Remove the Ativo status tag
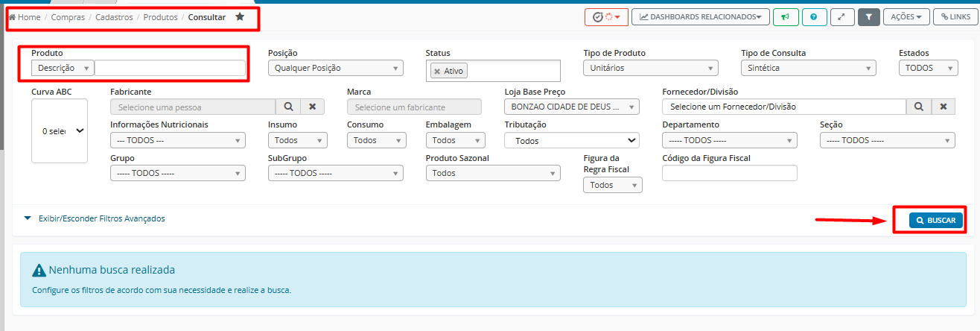This screenshot has height=331, width=980. [x=437, y=72]
